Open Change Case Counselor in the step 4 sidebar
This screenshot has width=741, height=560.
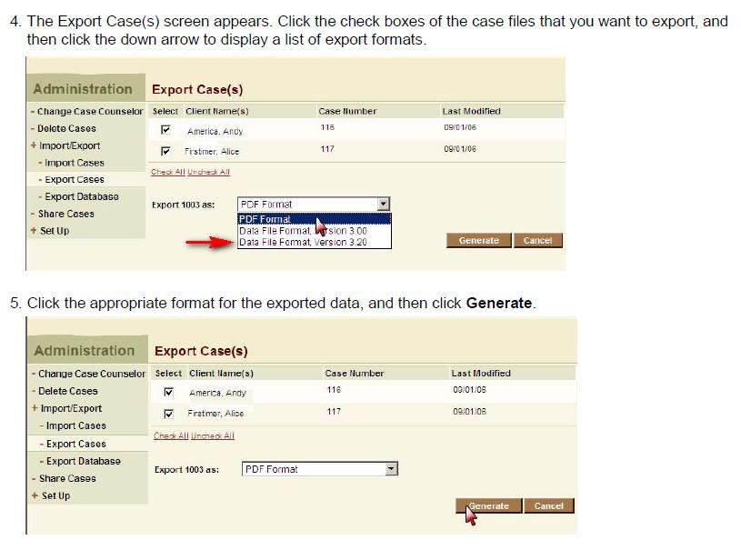coord(89,112)
